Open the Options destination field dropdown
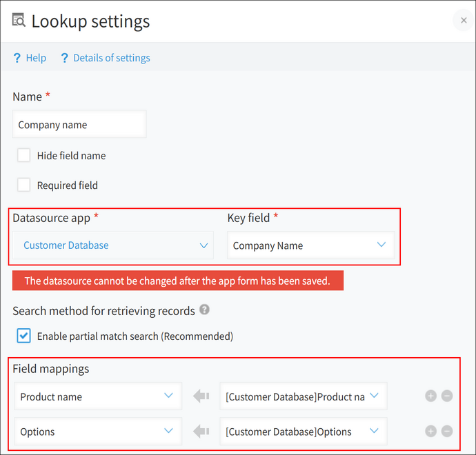Image resolution: width=476 pixels, height=455 pixels. pos(97,432)
